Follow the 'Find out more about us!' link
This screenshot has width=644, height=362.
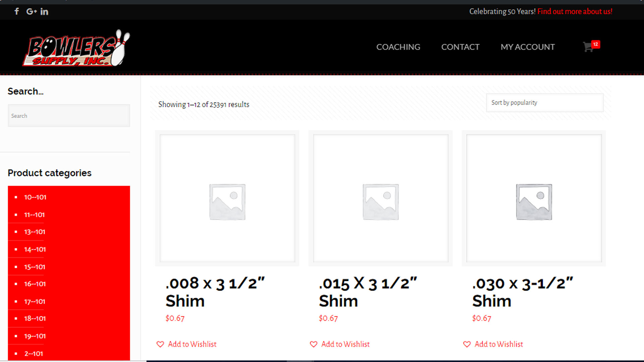575,11
